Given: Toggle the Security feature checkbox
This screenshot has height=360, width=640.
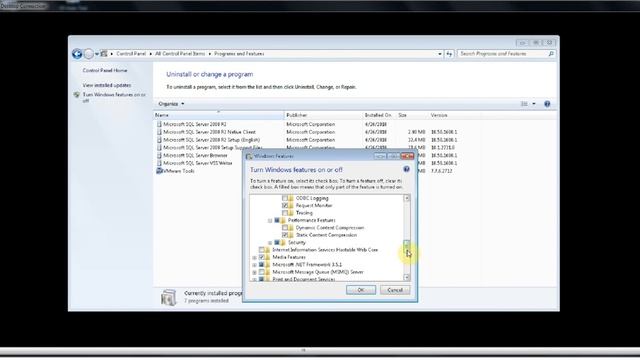Looking at the screenshot, I should pos(277,242).
